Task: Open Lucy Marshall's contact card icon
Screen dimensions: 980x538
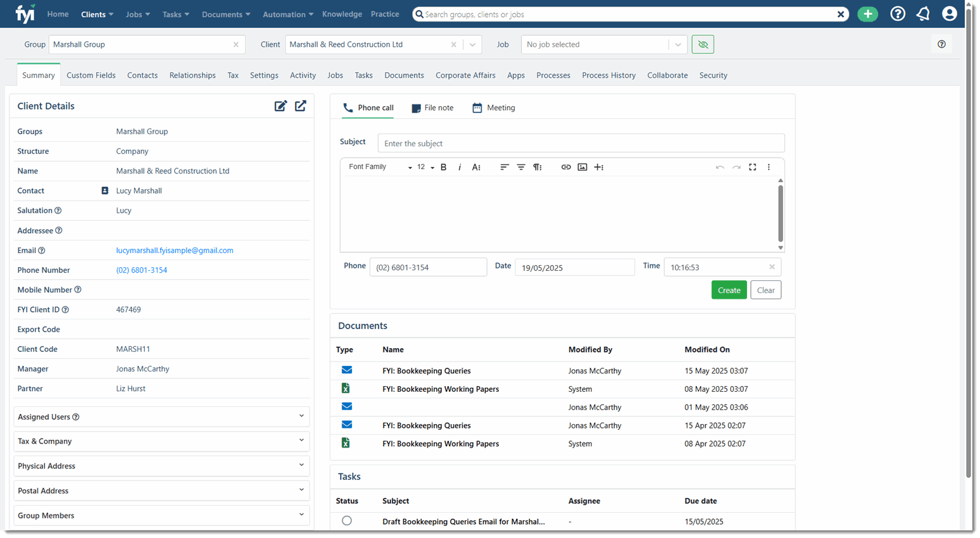Action: click(104, 190)
